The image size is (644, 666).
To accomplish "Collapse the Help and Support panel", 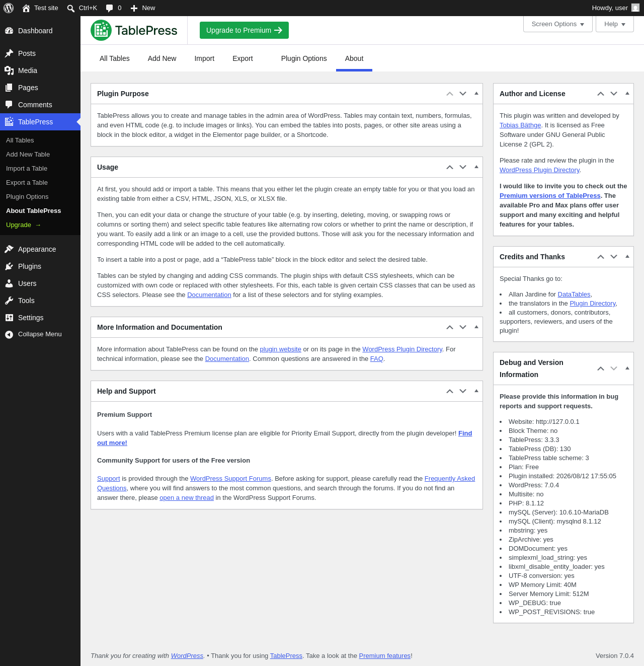I will (x=476, y=391).
